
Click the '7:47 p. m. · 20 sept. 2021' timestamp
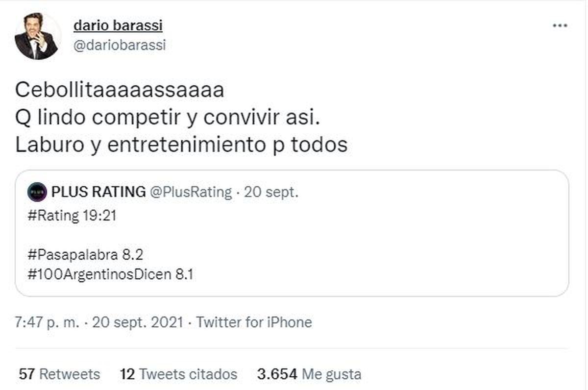99,322
